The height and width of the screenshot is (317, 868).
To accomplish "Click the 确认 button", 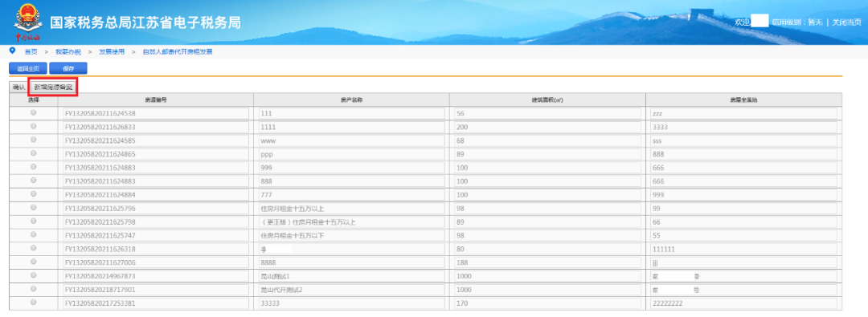I will point(18,87).
